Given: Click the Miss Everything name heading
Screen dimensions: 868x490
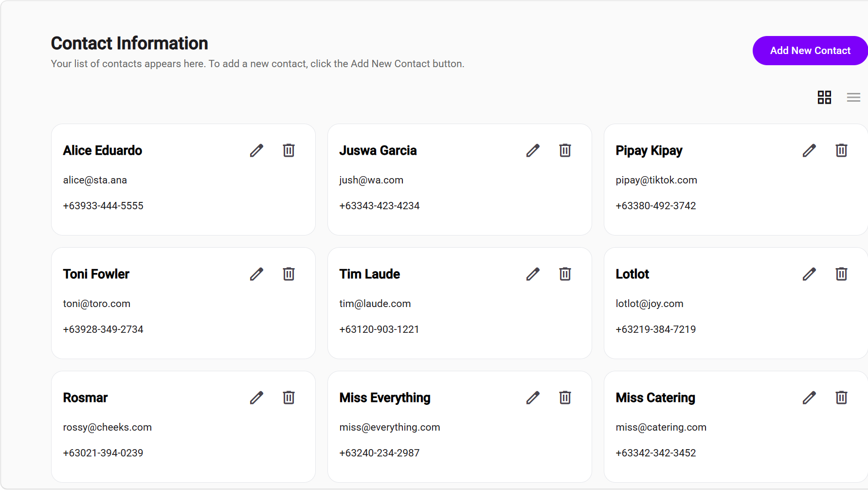Looking at the screenshot, I should click(385, 398).
